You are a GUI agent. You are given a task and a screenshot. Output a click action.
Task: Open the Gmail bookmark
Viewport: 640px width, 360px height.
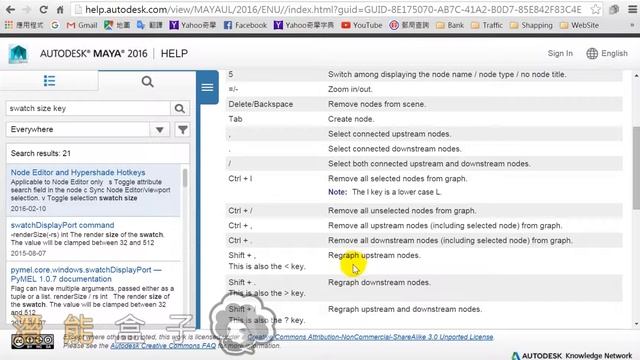(82, 25)
